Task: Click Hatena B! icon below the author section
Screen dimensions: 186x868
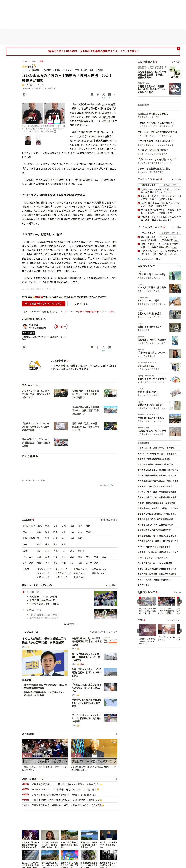Action: point(109,347)
